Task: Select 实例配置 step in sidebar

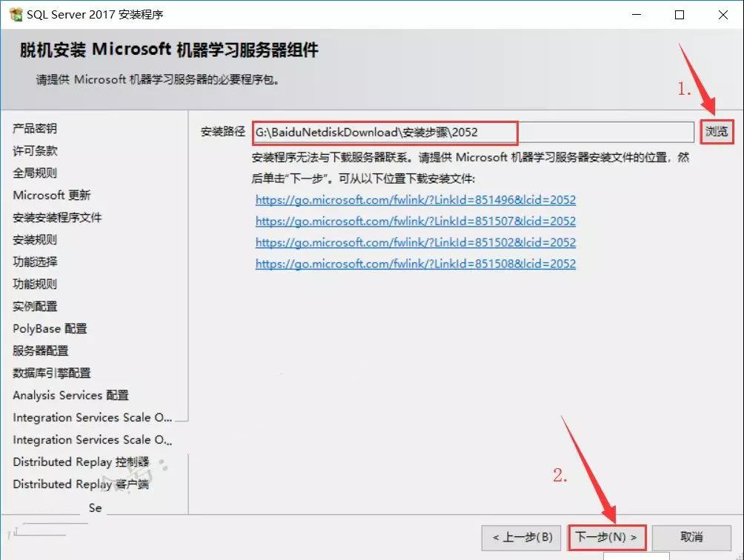Action: click(35, 307)
